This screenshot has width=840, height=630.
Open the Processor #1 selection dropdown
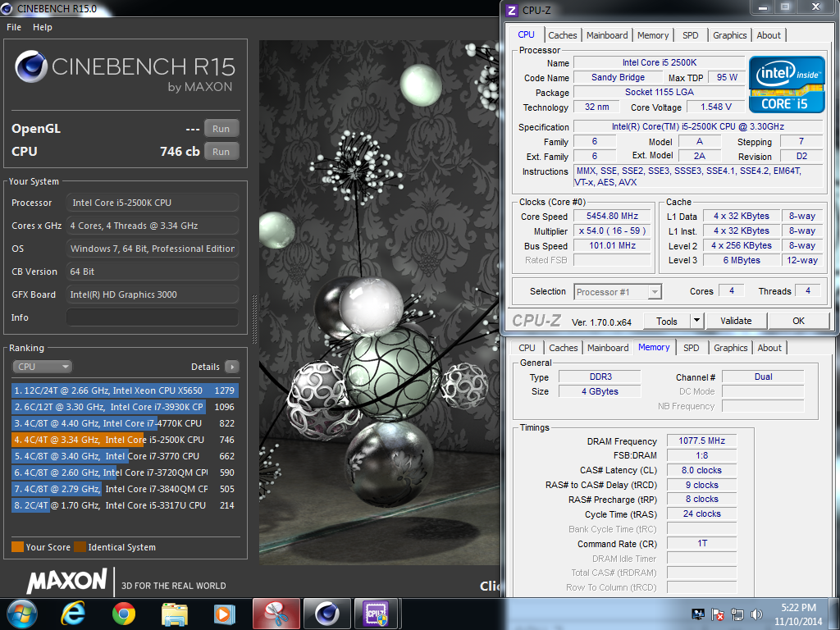coord(618,292)
